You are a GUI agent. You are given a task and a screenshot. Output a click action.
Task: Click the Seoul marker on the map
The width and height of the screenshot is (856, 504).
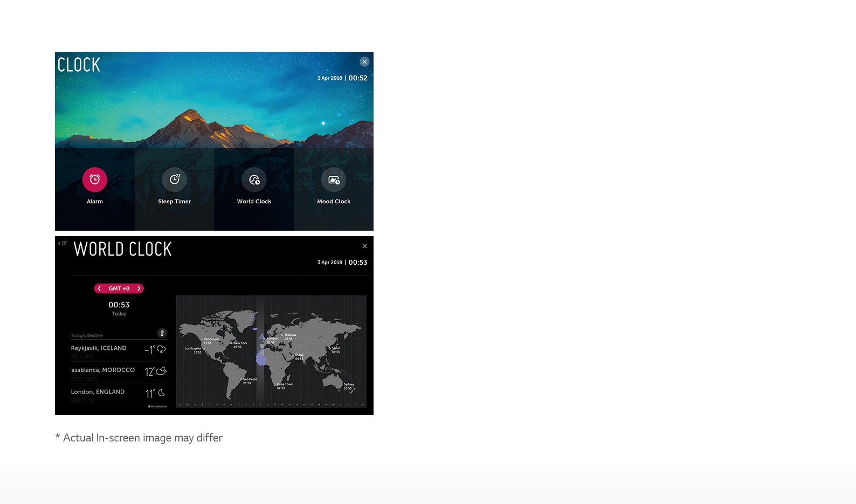coord(330,348)
